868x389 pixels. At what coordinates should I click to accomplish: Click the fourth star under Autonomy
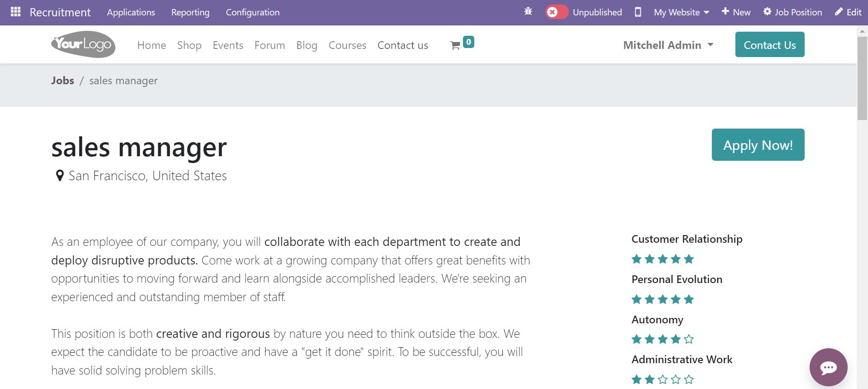(676, 339)
